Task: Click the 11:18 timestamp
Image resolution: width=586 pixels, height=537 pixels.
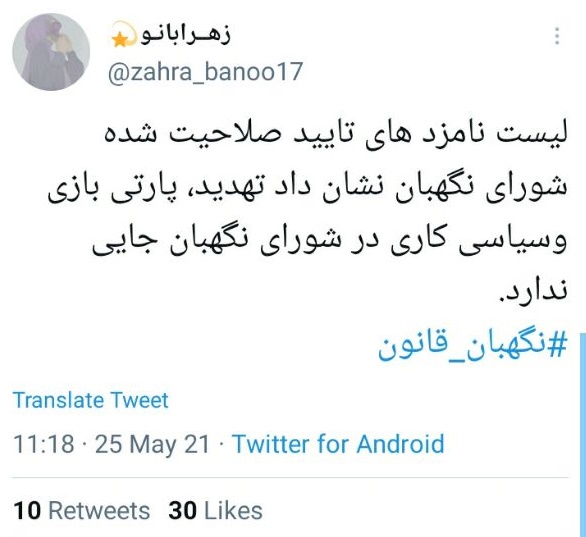Action: tap(44, 444)
